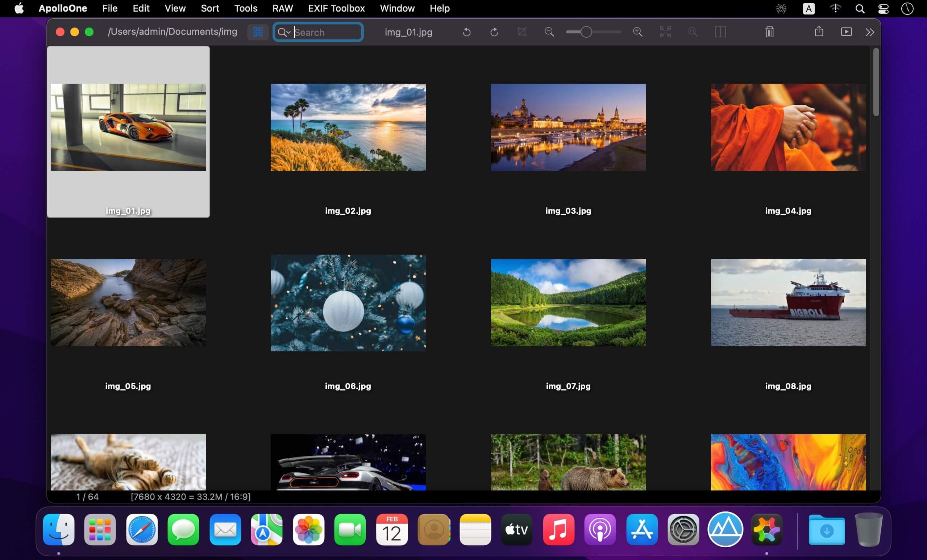This screenshot has width=927, height=560.
Task: Open the RAW menu
Action: pos(283,8)
